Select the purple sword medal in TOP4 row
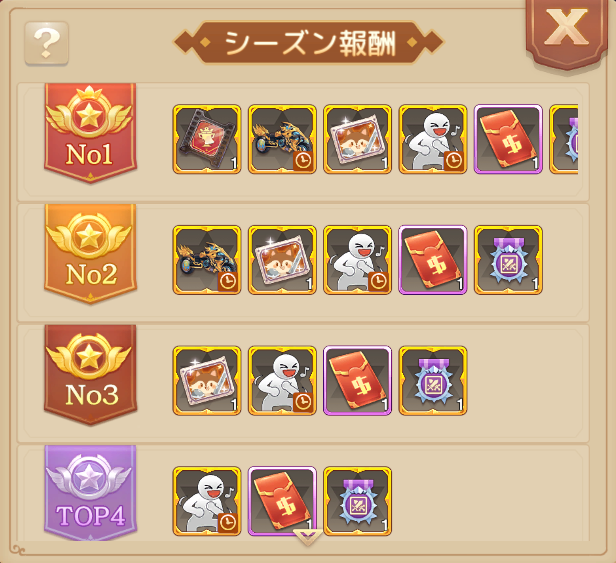This screenshot has height=563, width=616. coord(358,501)
